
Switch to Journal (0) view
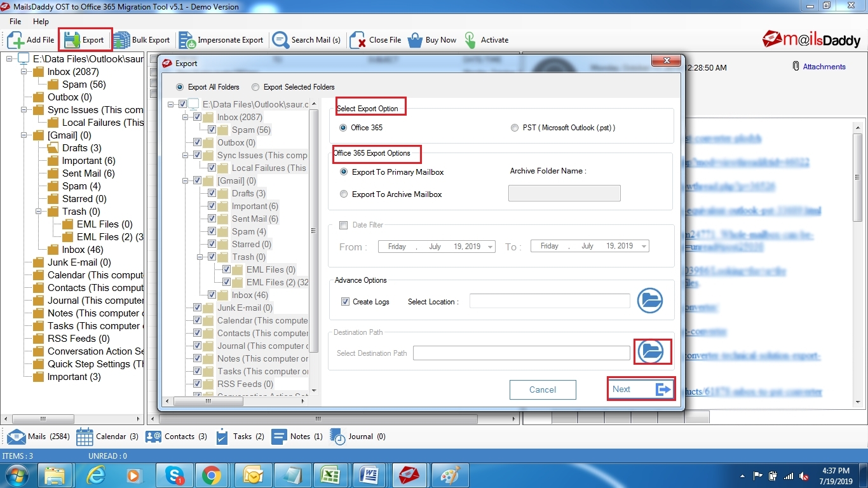coord(358,437)
